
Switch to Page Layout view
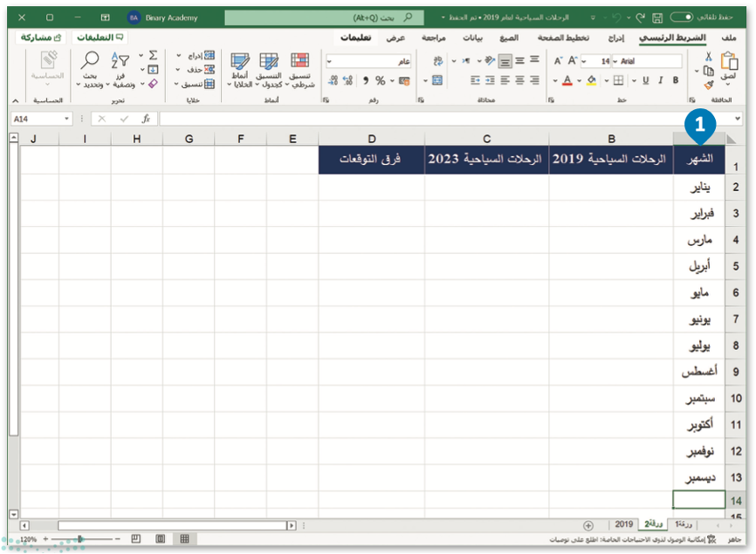161,538
